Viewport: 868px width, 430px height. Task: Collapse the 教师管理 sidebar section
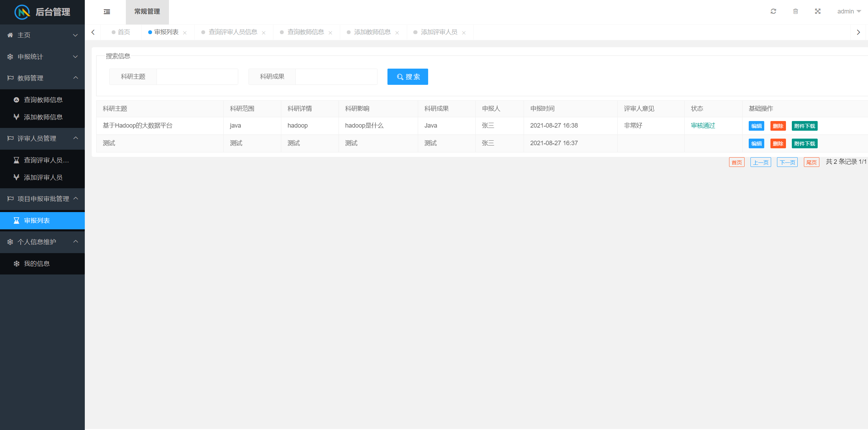pyautogui.click(x=42, y=78)
